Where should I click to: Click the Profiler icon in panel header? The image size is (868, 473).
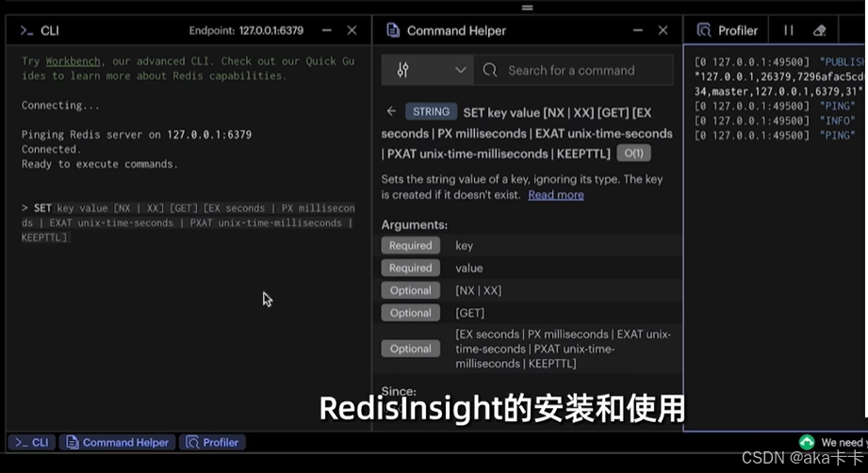click(x=703, y=30)
